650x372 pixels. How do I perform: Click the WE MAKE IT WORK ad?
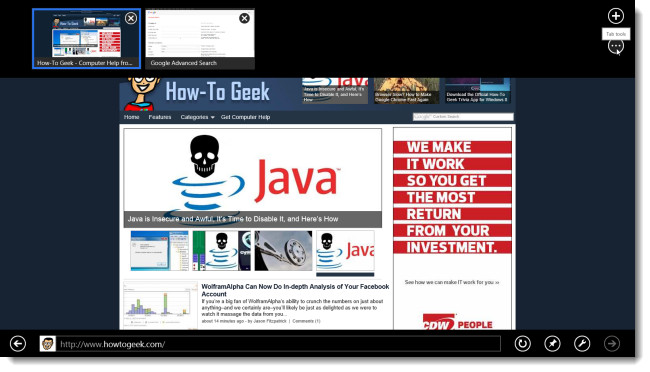(452, 197)
